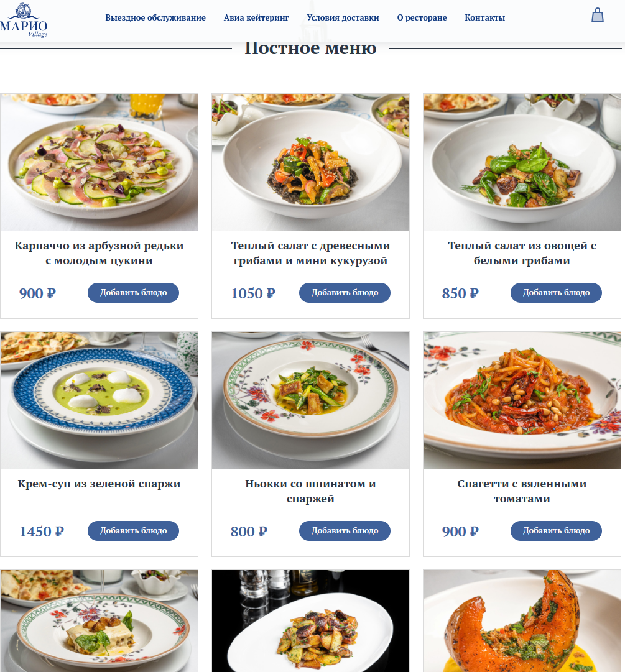Navigate to О ресторане

[422, 17]
